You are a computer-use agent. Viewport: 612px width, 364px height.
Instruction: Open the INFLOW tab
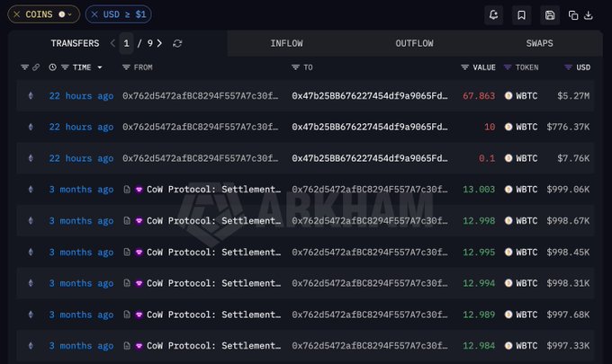[286, 43]
